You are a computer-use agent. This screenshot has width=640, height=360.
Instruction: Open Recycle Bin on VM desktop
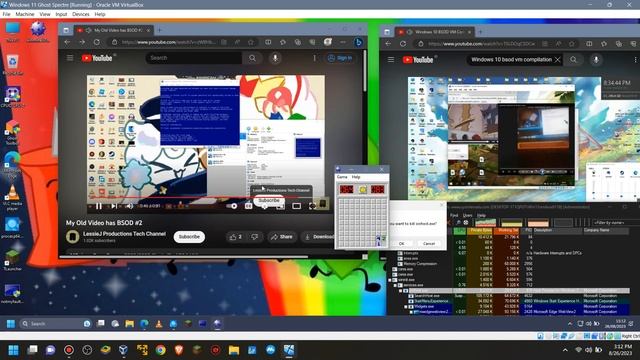pyautogui.click(x=13, y=65)
